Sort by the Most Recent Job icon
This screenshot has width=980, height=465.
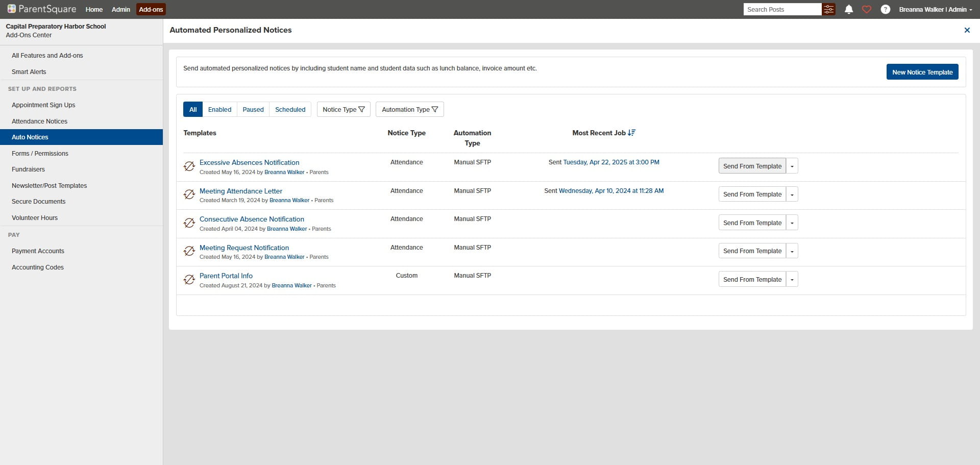pos(631,133)
